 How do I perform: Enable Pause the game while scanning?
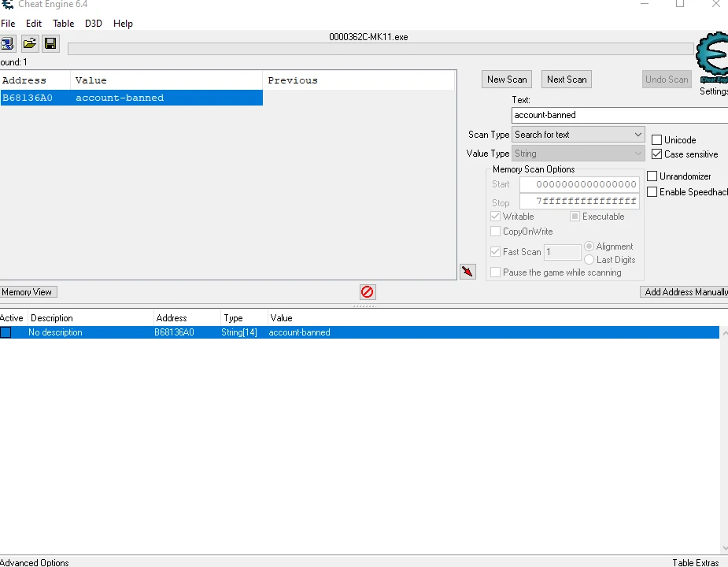click(495, 272)
